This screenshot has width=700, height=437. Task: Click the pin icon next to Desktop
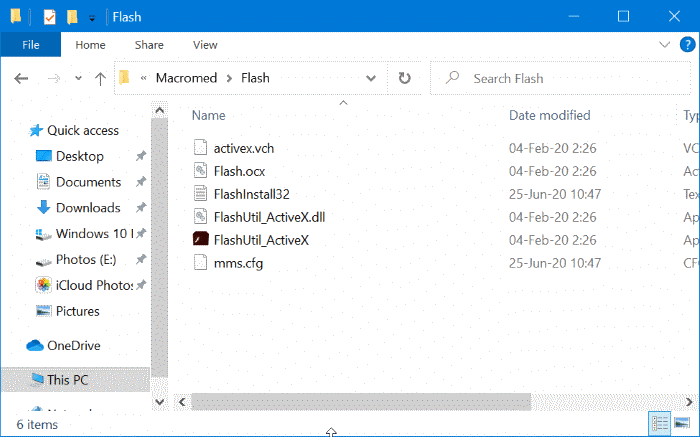141,156
